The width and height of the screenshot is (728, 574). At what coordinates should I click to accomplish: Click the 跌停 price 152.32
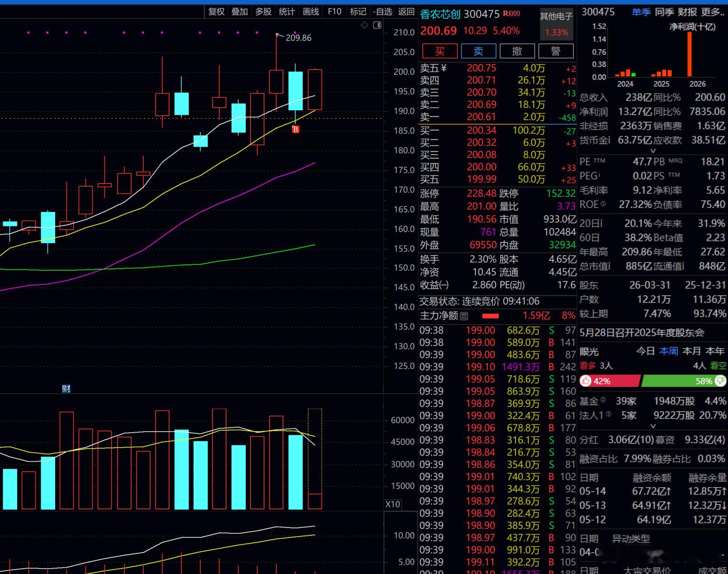[x=561, y=193]
